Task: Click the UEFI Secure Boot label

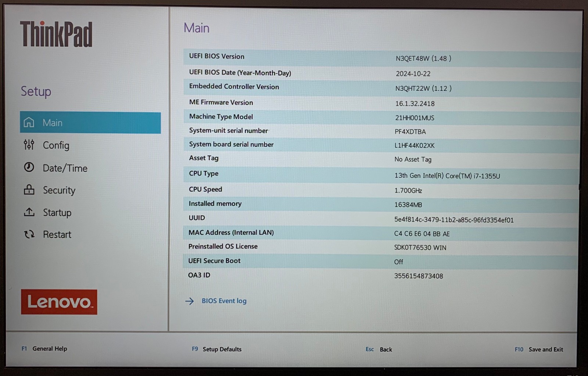Action: 214,261
